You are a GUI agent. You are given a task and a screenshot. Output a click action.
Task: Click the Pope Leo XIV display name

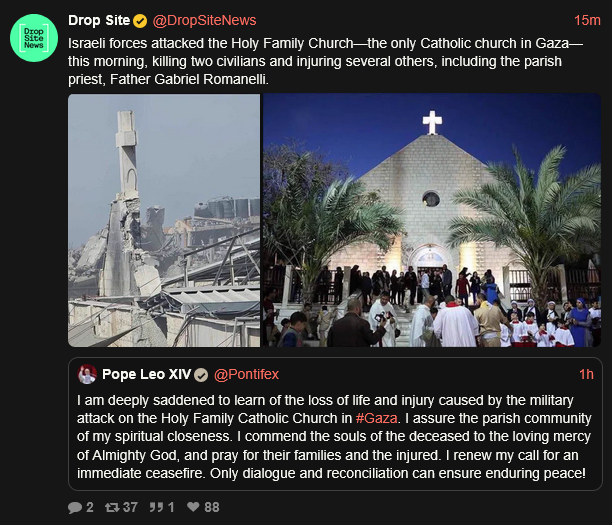click(146, 374)
